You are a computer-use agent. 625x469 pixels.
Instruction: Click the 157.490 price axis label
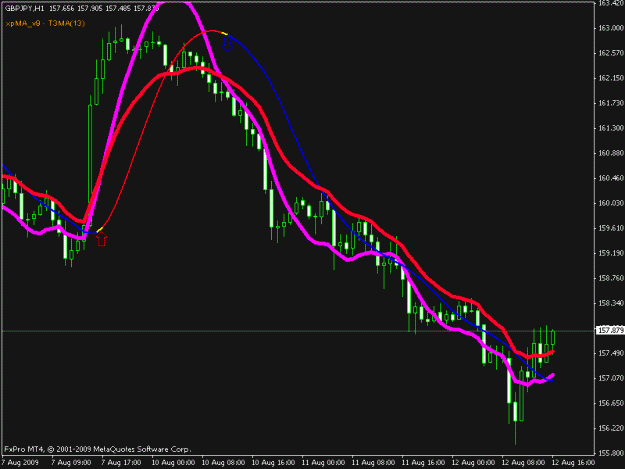611,353
